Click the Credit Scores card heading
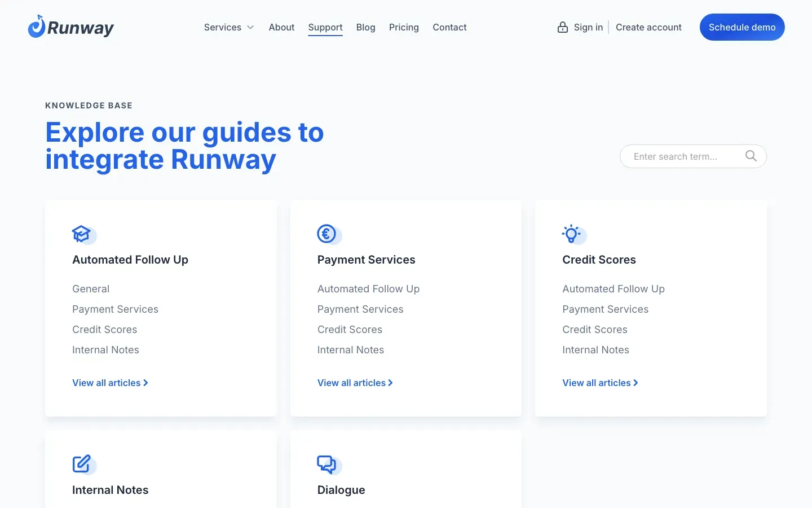The image size is (812, 508). 599,260
